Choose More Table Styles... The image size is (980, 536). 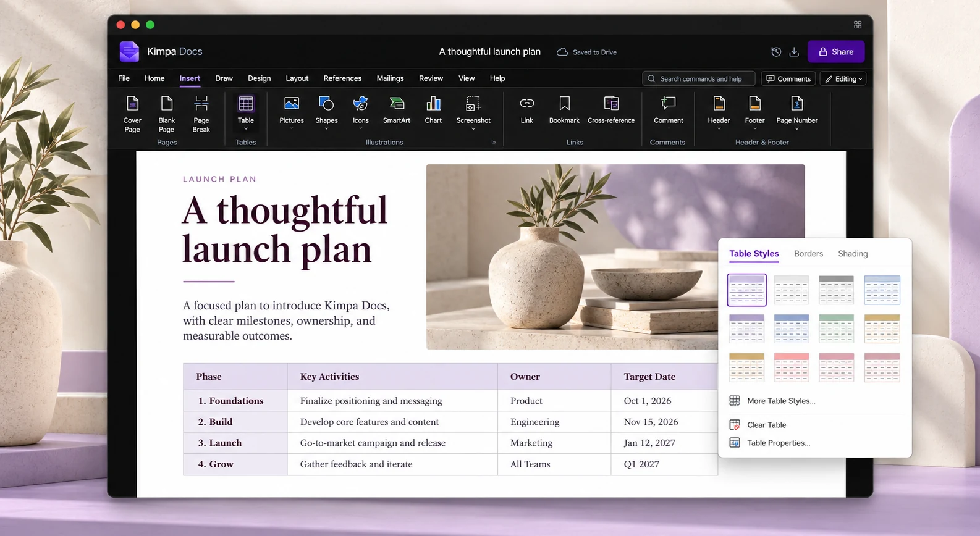[781, 401]
